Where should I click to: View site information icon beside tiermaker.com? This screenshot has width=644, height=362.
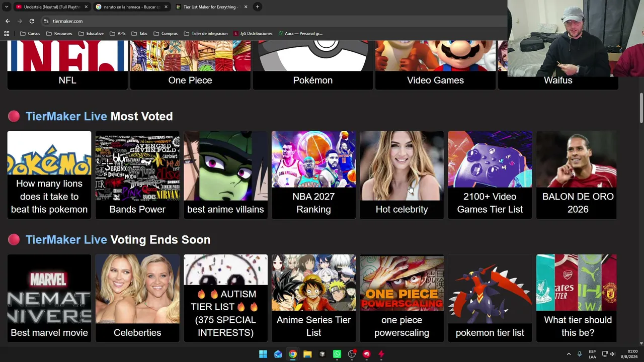46,21
